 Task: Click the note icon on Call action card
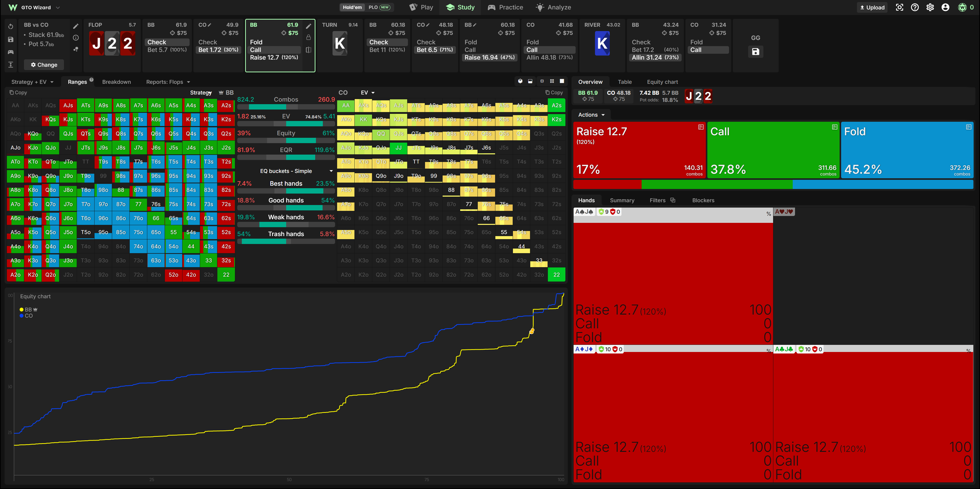coord(835,127)
